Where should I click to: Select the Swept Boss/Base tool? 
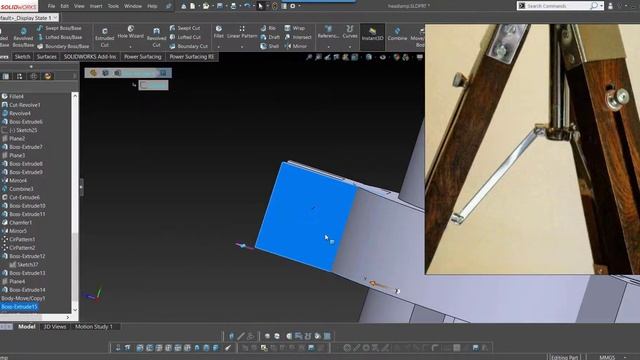point(59,28)
